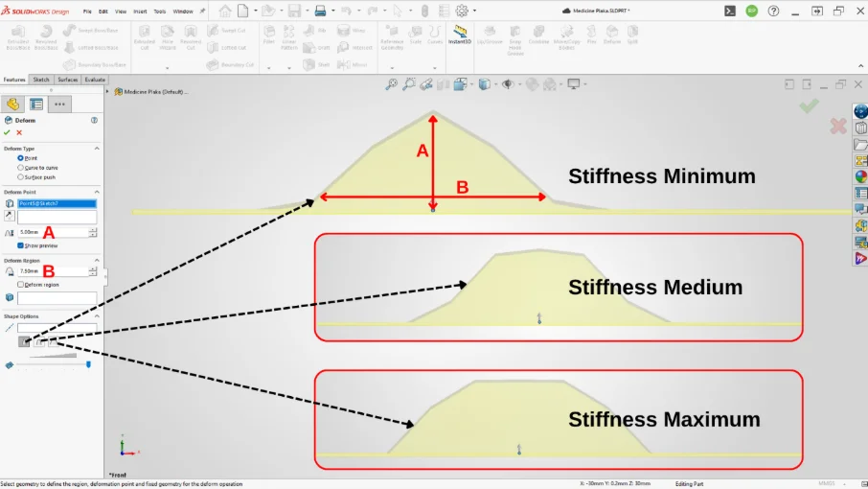Open the FeatureManager tab icon in the panel

pyautogui.click(x=12, y=105)
